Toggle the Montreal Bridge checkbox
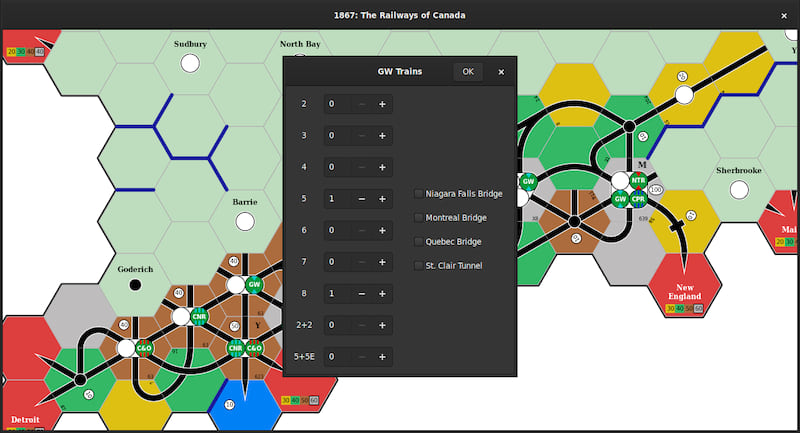The image size is (800, 433). [x=419, y=218]
